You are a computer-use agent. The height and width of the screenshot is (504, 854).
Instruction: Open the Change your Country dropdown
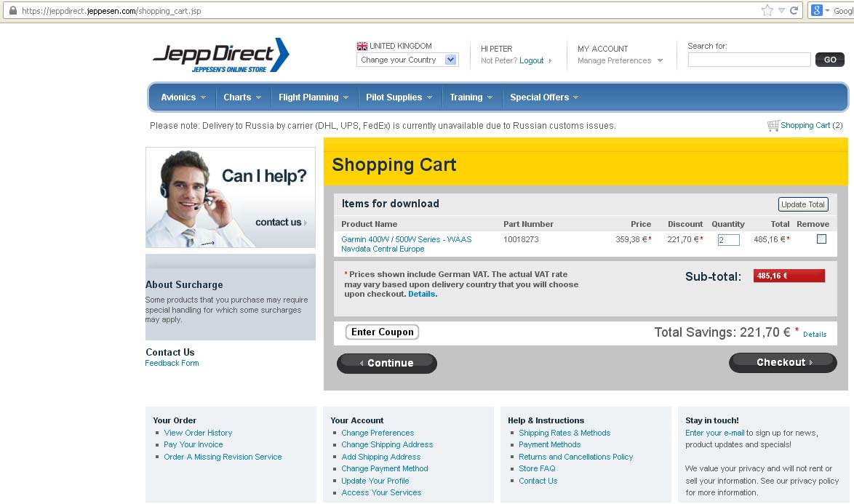pyautogui.click(x=407, y=60)
